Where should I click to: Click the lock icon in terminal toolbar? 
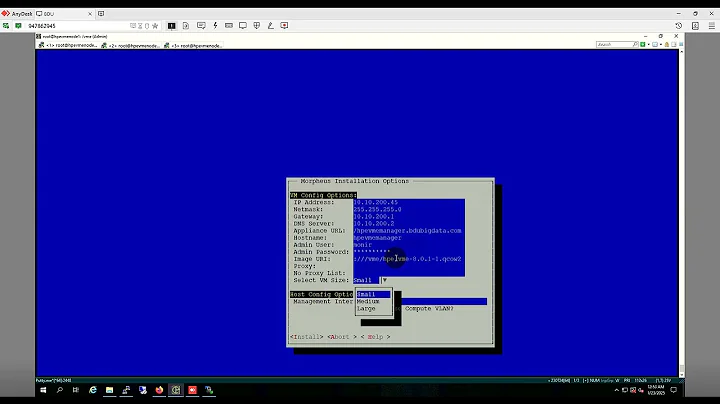[x=667, y=45]
